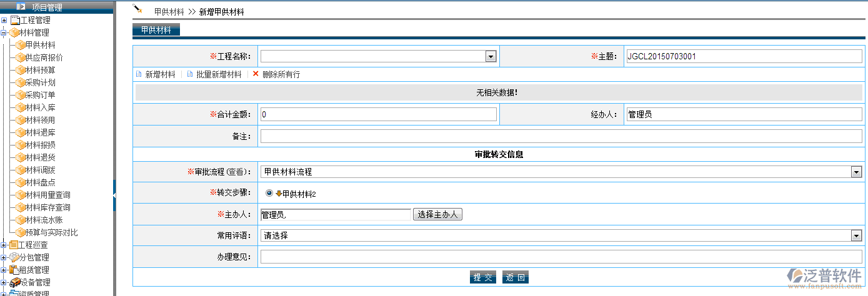The image size is (868, 296).
Task: Expand the 设备管理 tree node
Action: point(4,282)
